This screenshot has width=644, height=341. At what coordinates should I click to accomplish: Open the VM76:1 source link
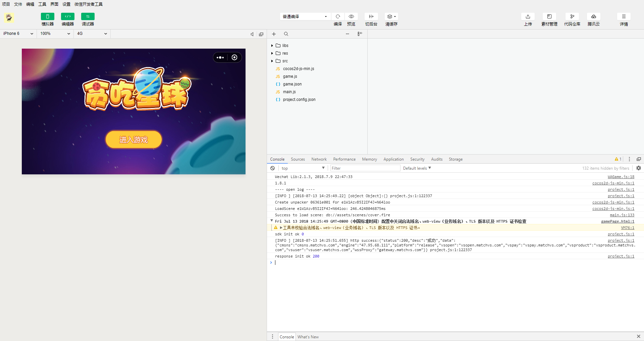coord(628,228)
